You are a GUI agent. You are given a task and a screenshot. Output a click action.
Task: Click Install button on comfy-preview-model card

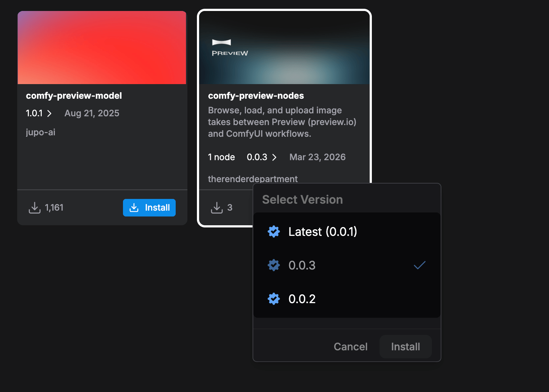[x=149, y=208]
